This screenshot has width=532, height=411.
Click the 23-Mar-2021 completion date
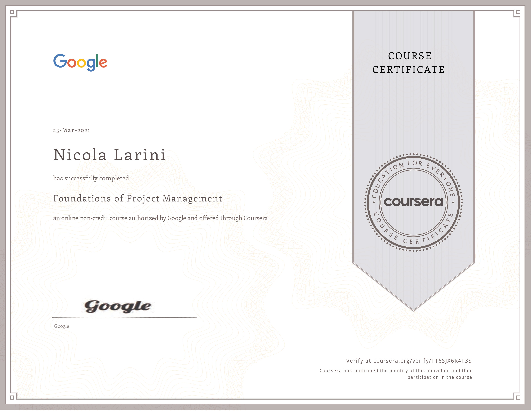coord(72,130)
